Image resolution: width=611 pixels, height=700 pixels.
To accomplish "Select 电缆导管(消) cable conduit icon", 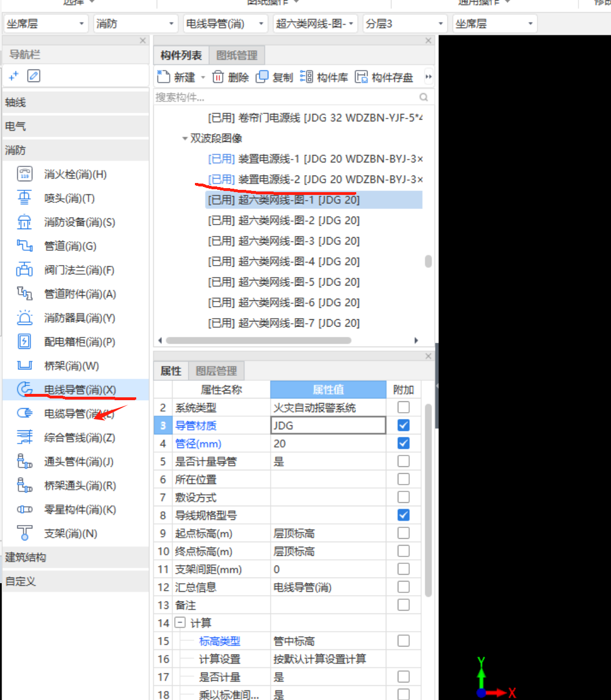I will point(25,413).
